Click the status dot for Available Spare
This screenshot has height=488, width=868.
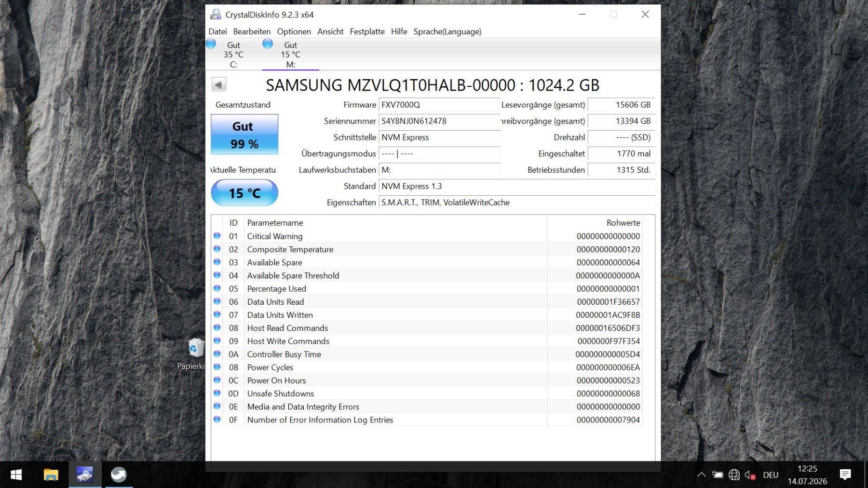point(217,262)
